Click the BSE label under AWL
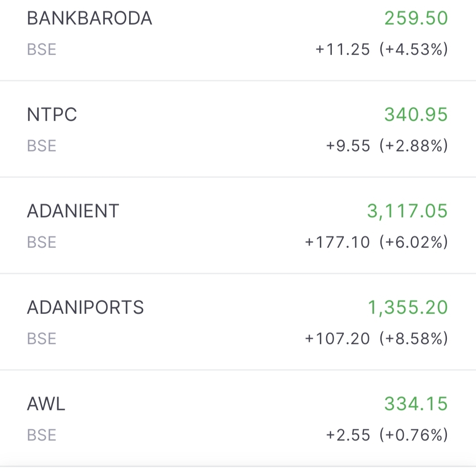Viewport: 476px width, 472px height. point(42,435)
